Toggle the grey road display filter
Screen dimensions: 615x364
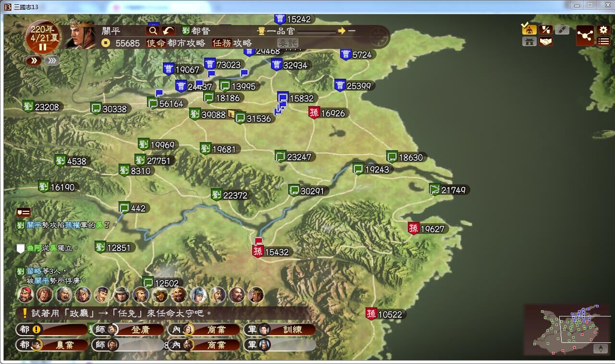[562, 29]
